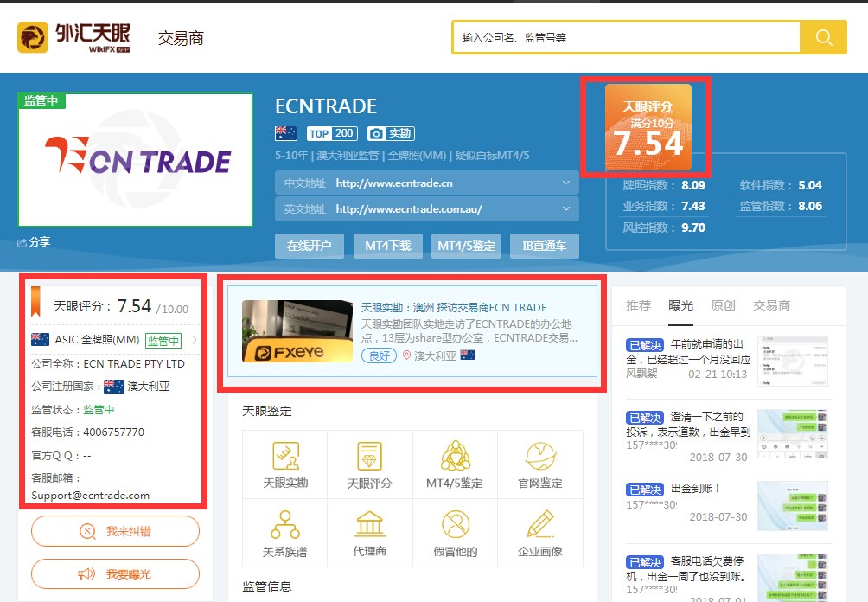
Task: Click the location pin next to 澳大利亚
Action: tap(406, 355)
